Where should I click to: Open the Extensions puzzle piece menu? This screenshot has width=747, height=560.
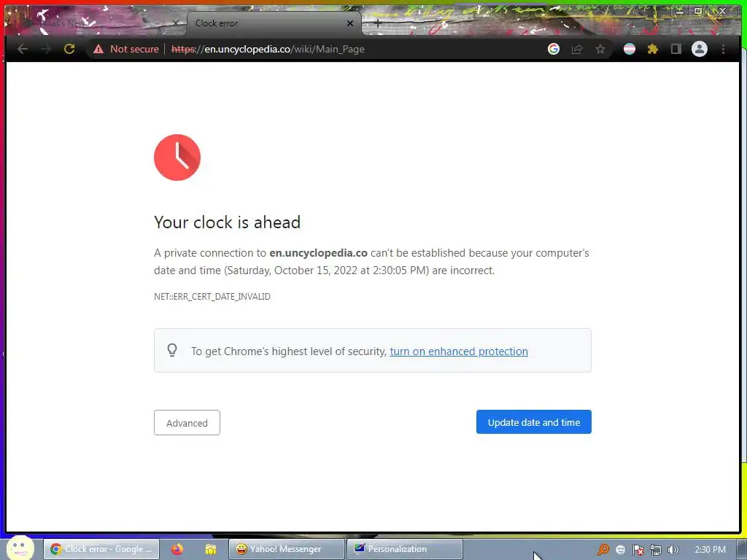653,49
